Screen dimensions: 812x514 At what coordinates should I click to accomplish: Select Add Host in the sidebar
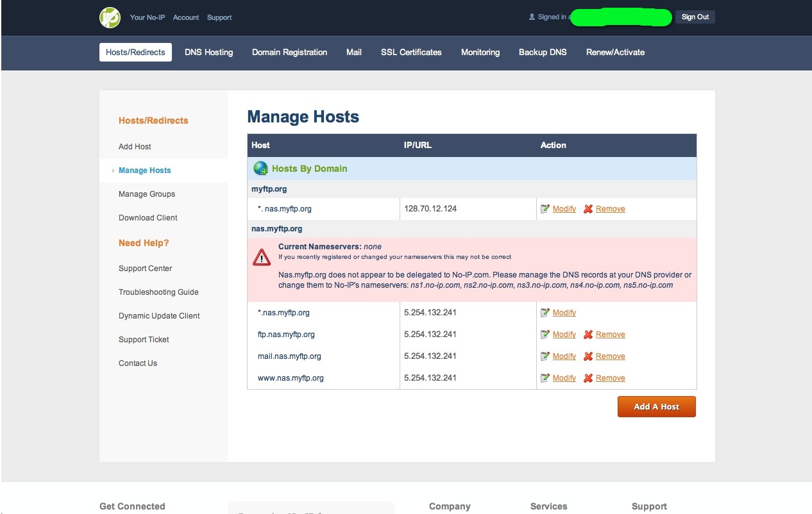(x=135, y=147)
